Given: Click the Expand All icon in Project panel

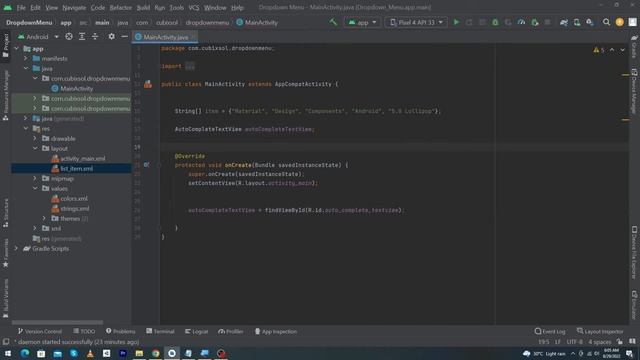Looking at the screenshot, I should pyautogui.click(x=82, y=37).
